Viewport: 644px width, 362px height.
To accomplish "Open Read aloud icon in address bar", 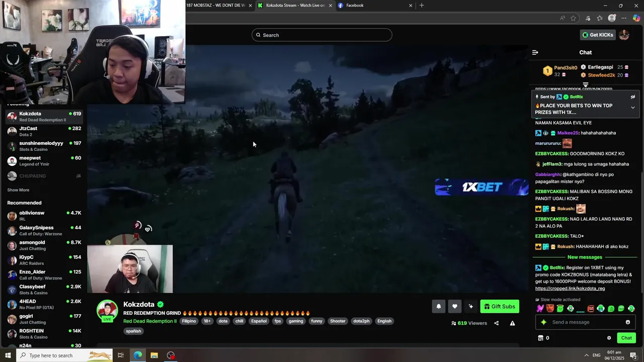I will pyautogui.click(x=562, y=18).
